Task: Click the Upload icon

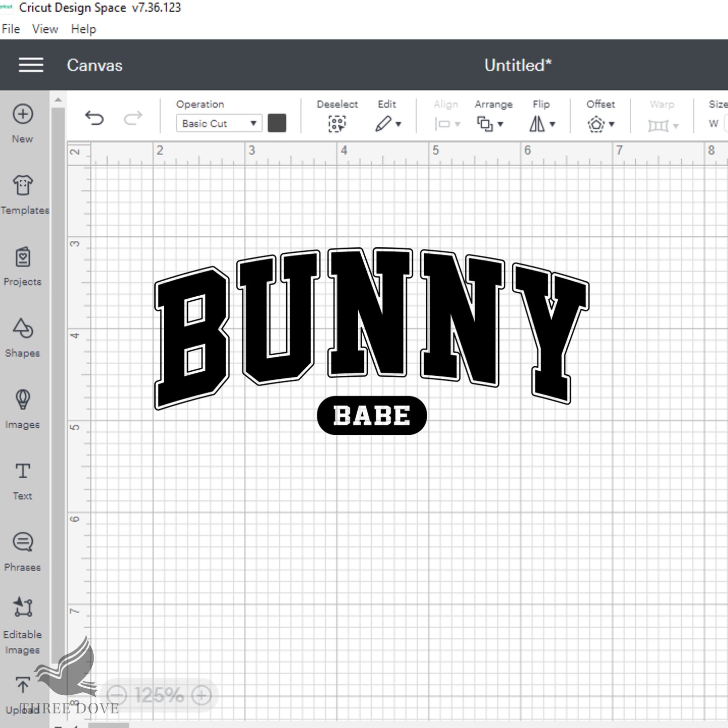Action: click(23, 686)
